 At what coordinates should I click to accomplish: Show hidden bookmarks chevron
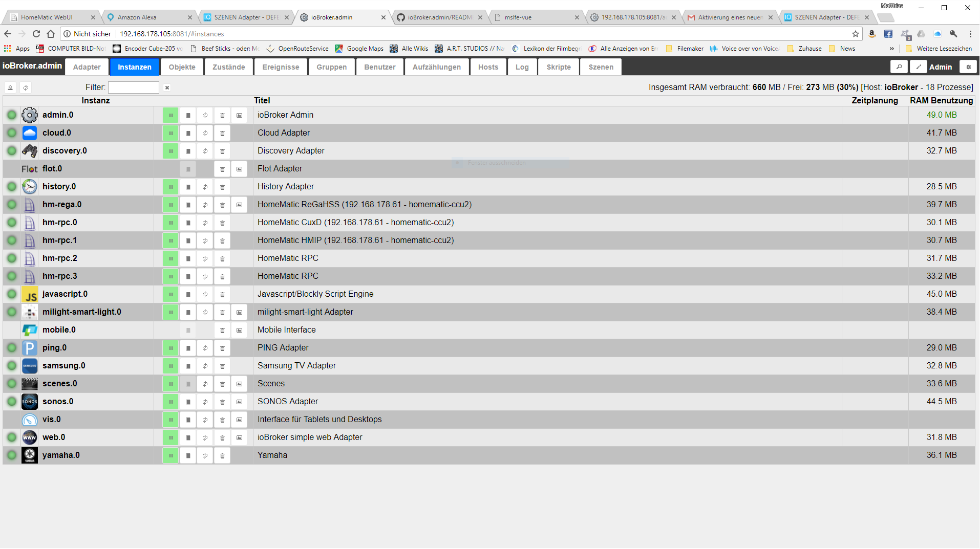(892, 49)
